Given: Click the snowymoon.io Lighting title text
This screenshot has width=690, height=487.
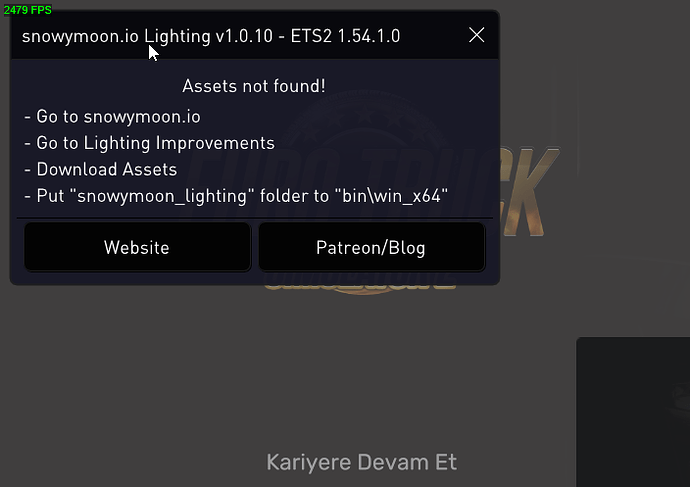Looking at the screenshot, I should tap(116, 36).
